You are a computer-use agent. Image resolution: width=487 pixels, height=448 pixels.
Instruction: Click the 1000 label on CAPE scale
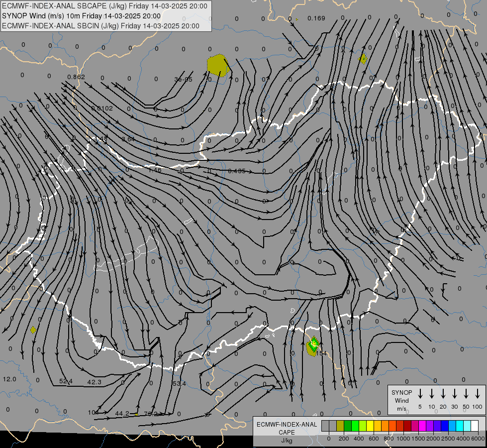click(x=403, y=439)
